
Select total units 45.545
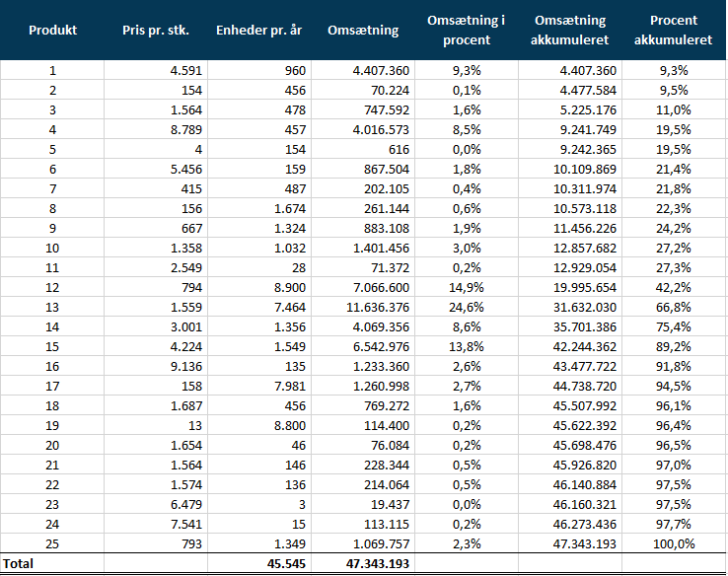pos(286,563)
